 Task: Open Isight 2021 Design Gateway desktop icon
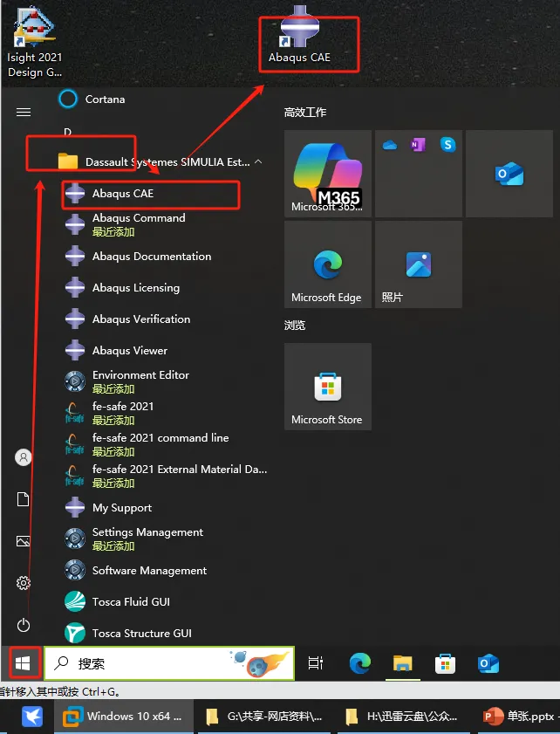coord(34,41)
